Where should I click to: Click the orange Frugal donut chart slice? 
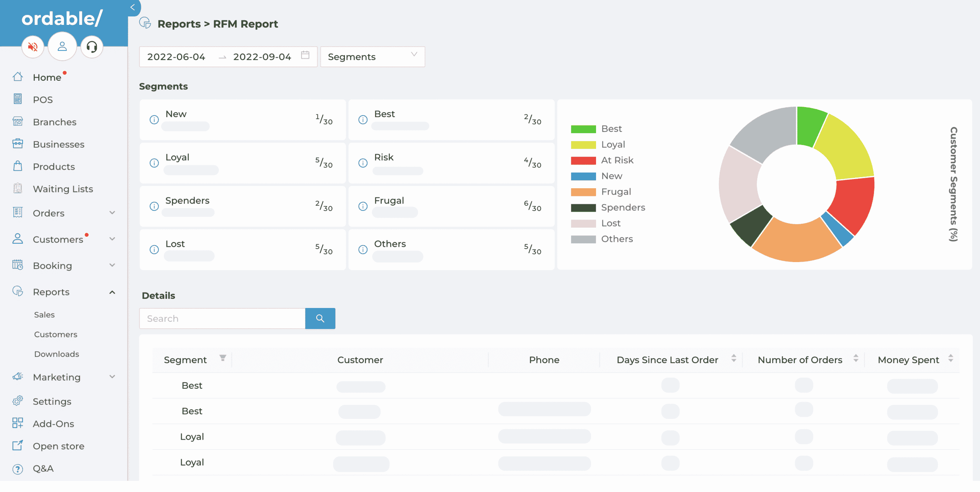point(796,241)
